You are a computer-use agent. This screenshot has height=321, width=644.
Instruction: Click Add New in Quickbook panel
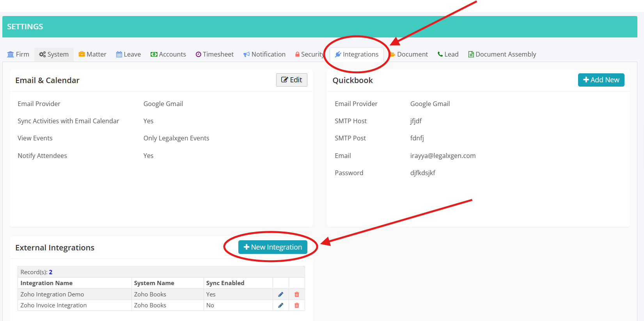tap(601, 80)
